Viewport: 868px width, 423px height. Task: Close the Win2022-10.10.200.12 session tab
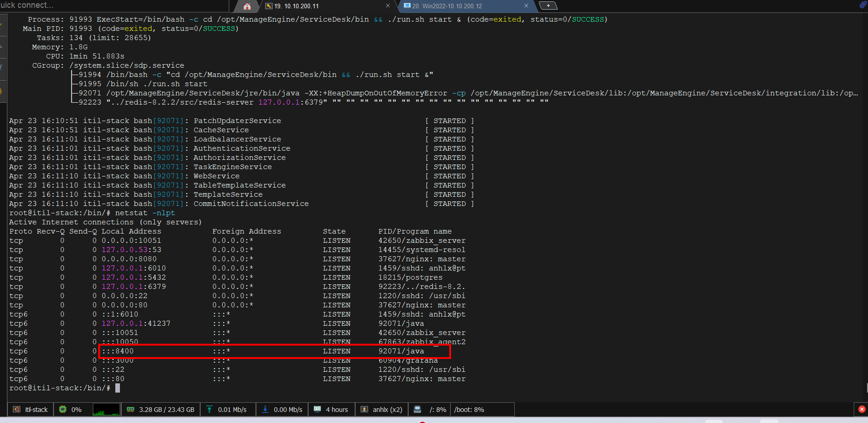click(x=526, y=6)
